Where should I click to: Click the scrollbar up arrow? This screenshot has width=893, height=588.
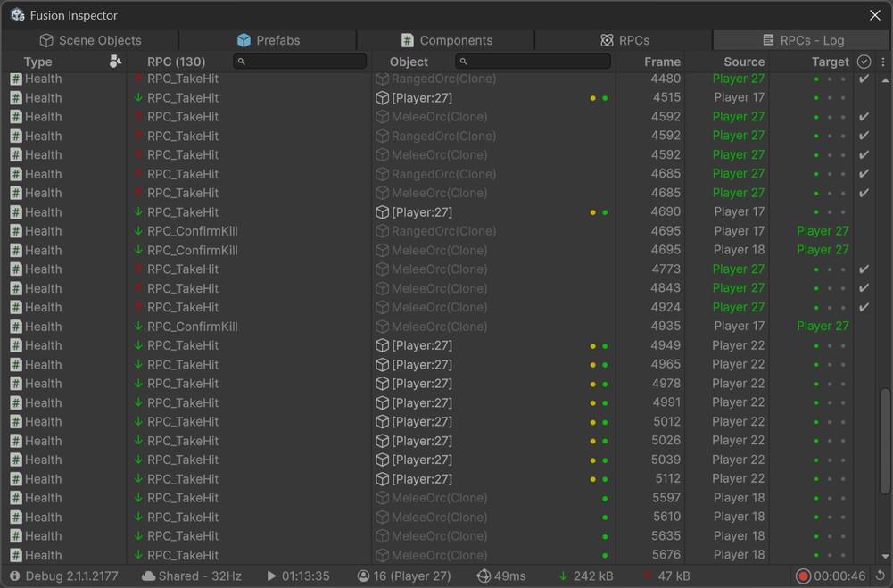point(885,80)
